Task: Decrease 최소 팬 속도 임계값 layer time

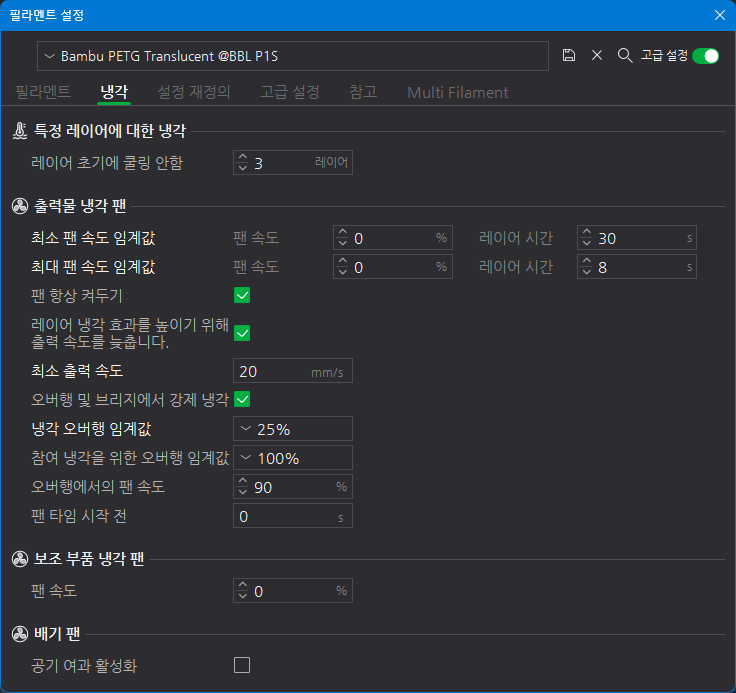Action: click(x=586, y=243)
